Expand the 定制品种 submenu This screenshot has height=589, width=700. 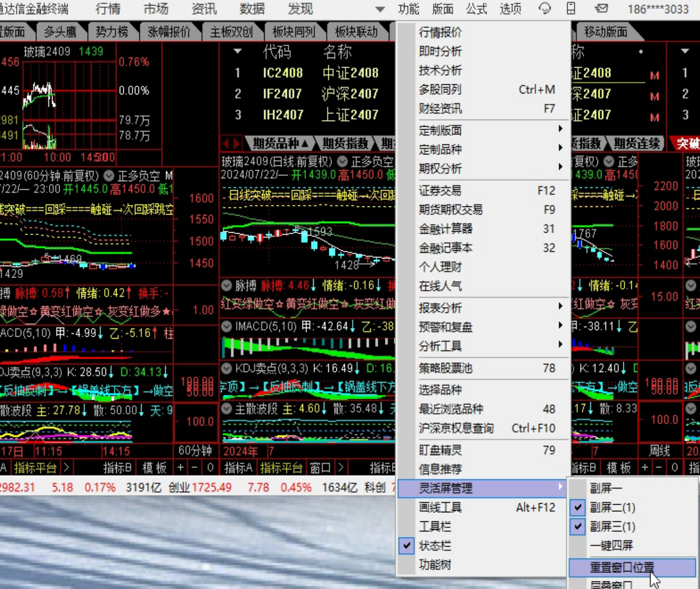482,149
